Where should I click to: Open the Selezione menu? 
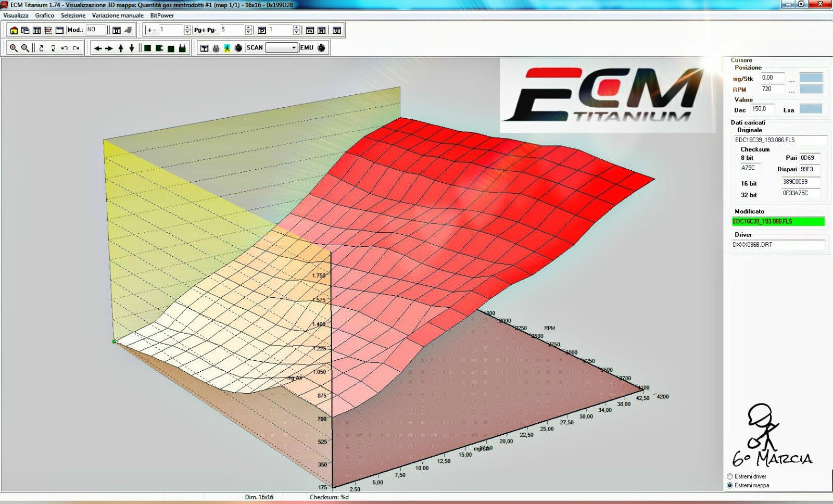tap(73, 16)
